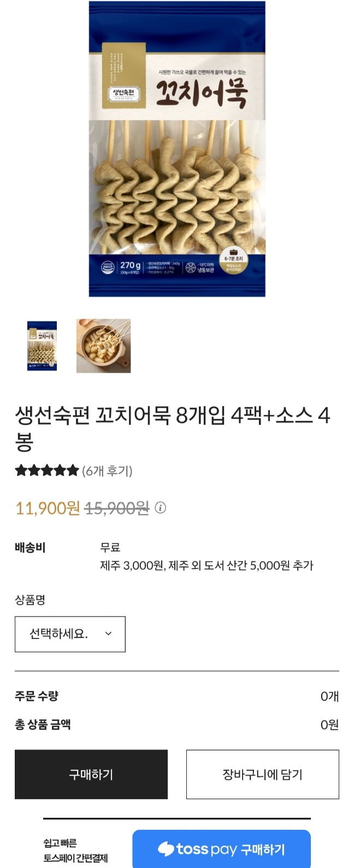Open the 선택하세요. product option dropdown
354x868 pixels.
coord(70,634)
